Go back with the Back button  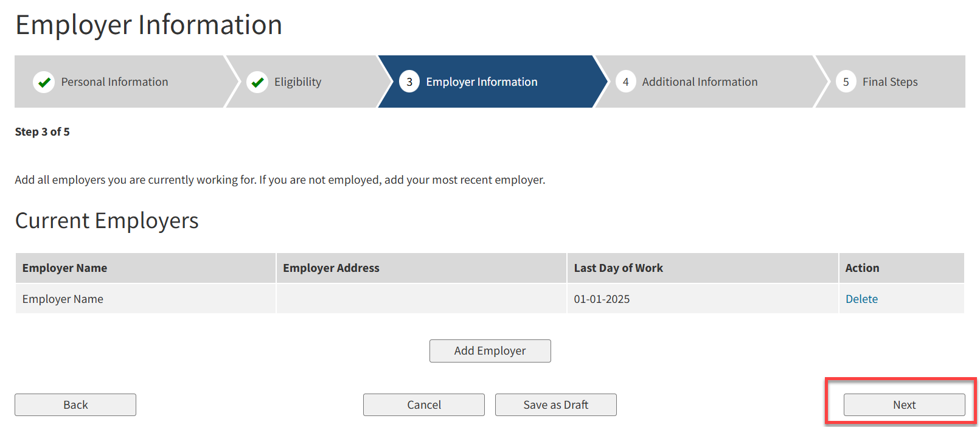coord(75,405)
